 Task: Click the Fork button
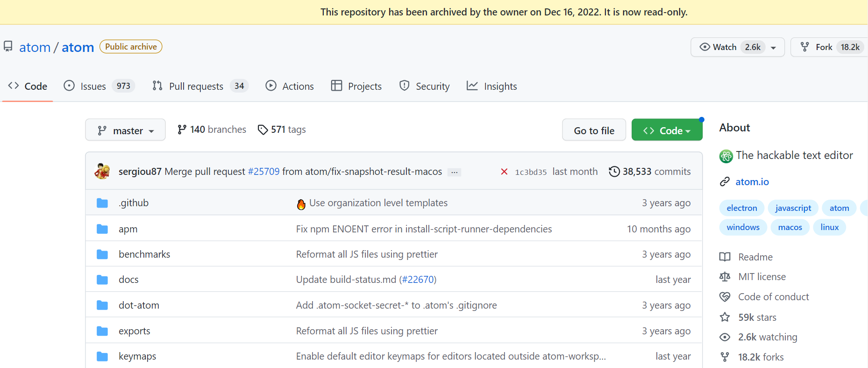[x=829, y=47]
